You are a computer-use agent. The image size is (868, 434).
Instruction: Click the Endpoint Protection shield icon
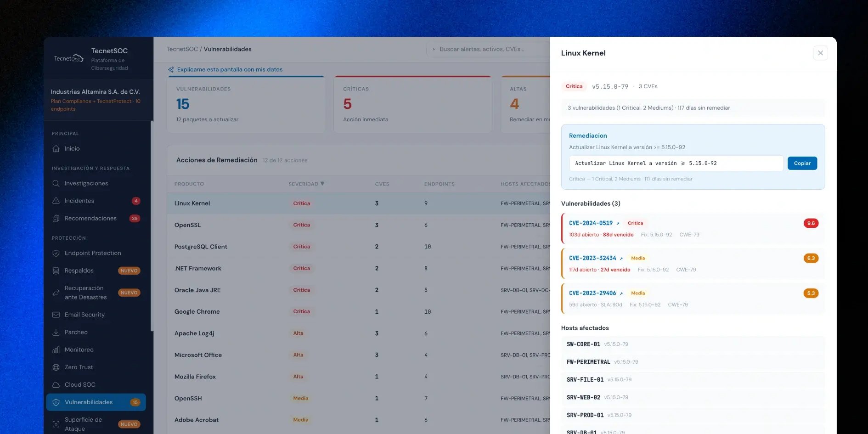tap(56, 254)
